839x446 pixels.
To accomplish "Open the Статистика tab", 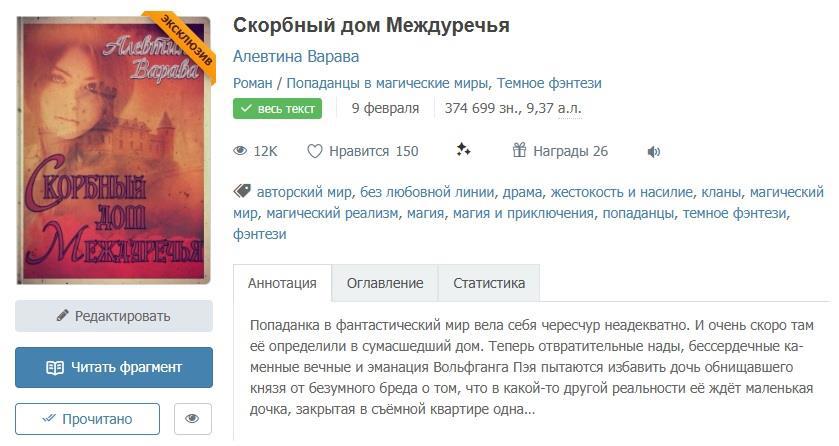I will (x=489, y=283).
